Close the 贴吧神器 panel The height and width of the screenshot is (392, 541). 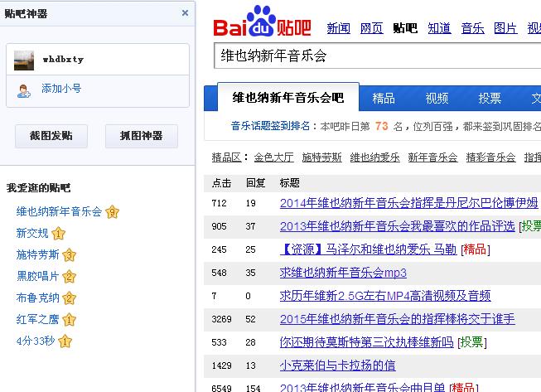tap(185, 13)
